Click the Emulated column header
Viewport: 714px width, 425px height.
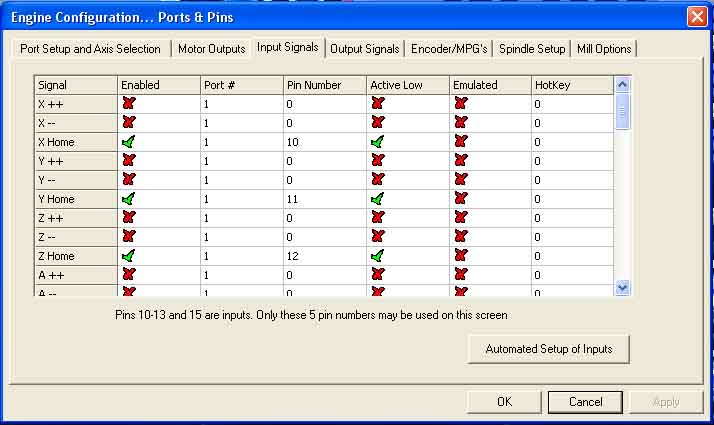[490, 85]
